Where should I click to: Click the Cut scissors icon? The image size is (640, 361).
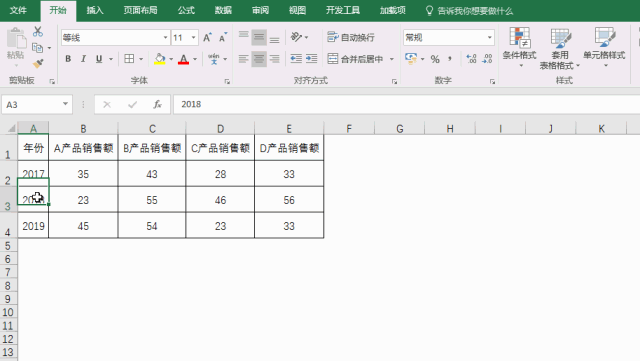pos(38,31)
